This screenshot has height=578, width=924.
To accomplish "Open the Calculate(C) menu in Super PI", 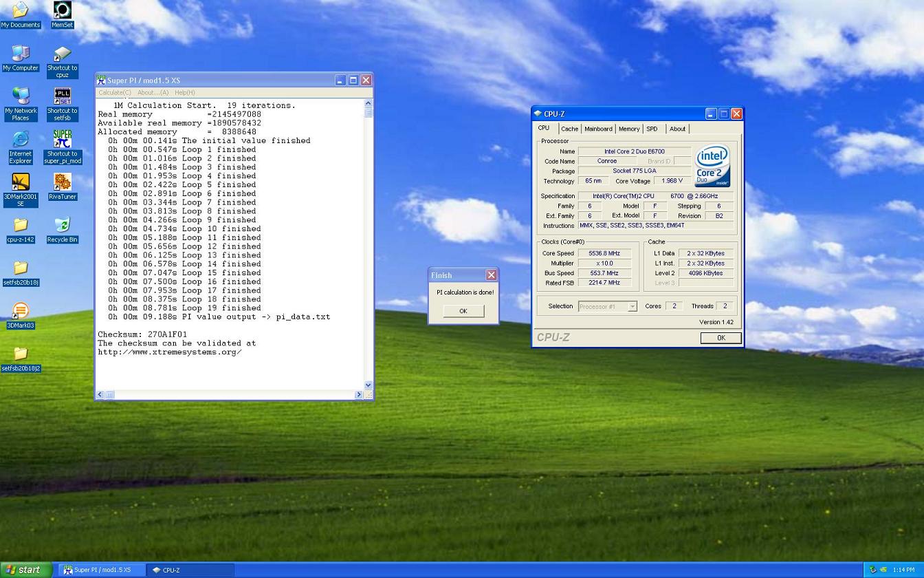I will point(114,92).
